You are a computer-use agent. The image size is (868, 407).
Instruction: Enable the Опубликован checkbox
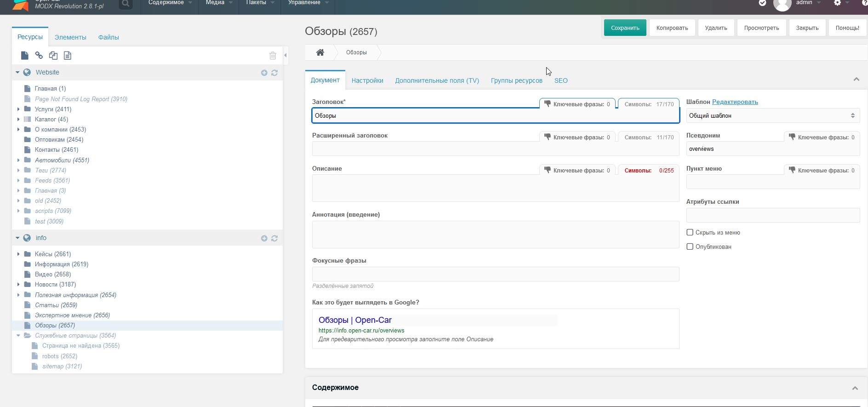[690, 246]
